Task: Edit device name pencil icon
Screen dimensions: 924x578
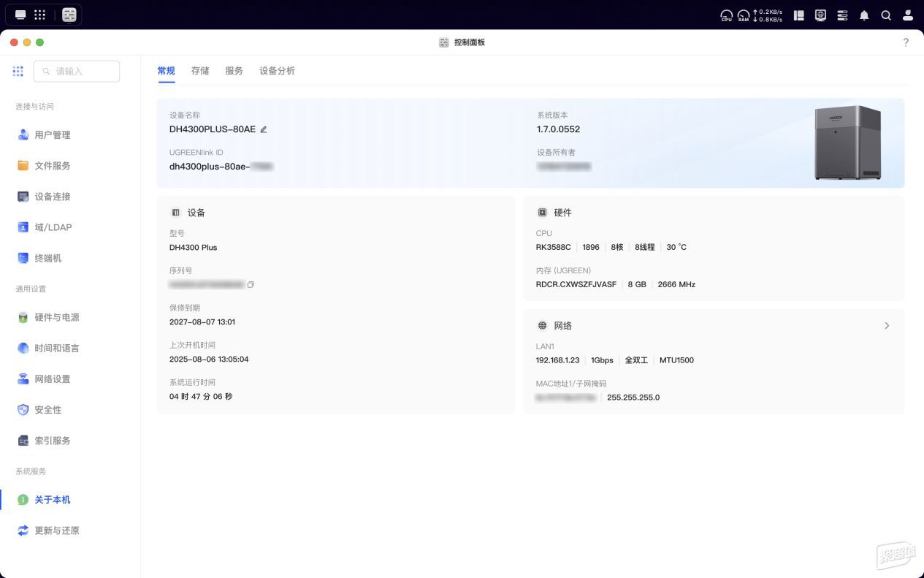Action: 264,129
